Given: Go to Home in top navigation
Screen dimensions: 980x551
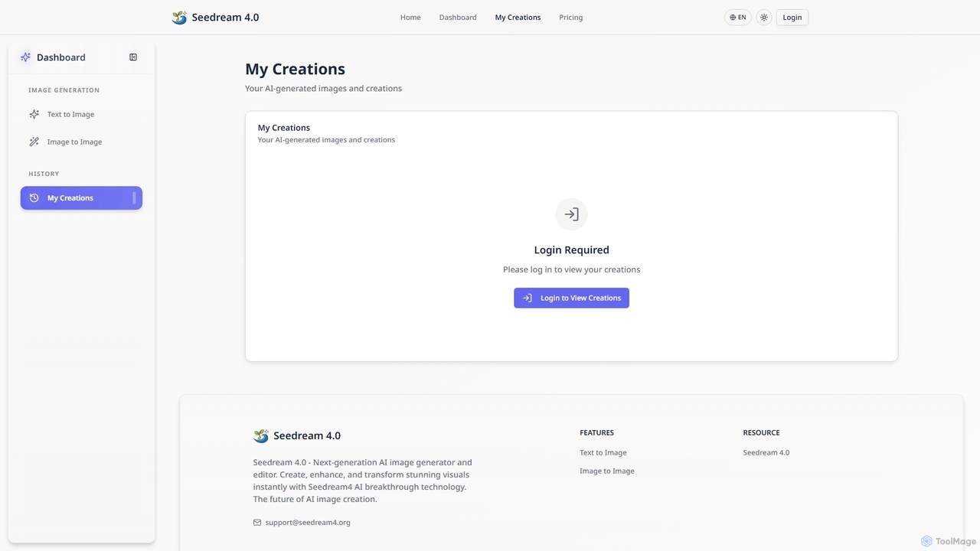Looking at the screenshot, I should [410, 17].
